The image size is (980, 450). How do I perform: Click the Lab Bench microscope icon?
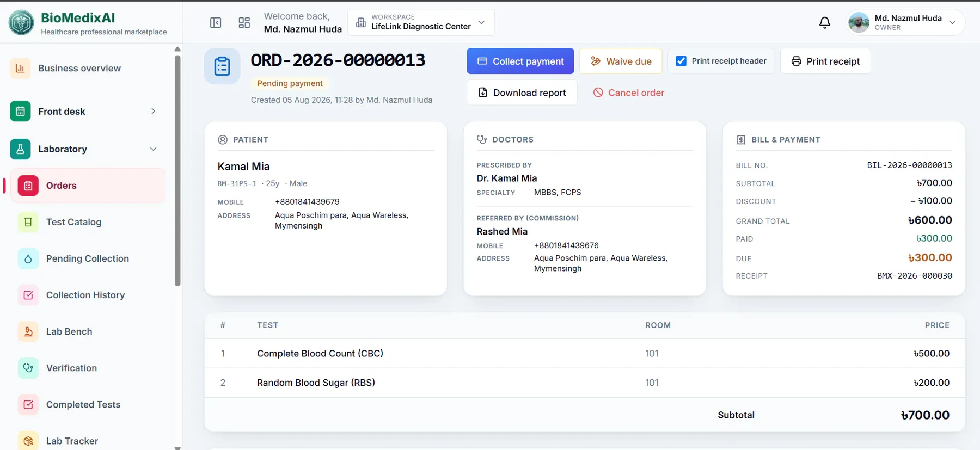tap(28, 331)
